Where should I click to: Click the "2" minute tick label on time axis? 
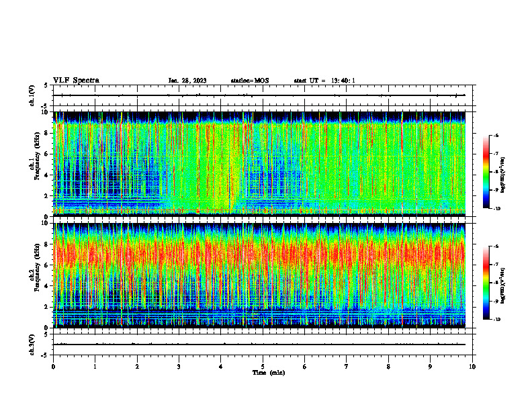pyautogui.click(x=137, y=367)
